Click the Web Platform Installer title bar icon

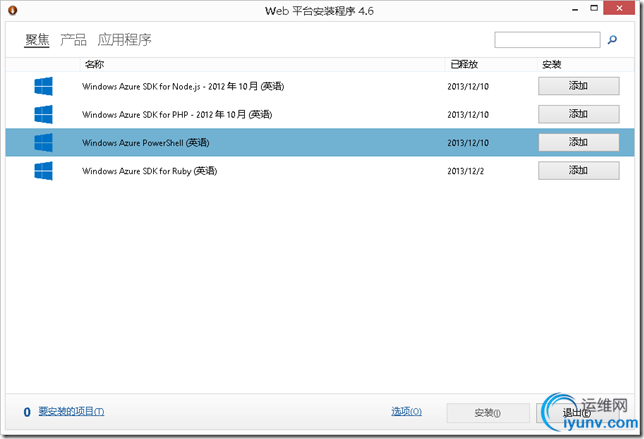[x=12, y=10]
